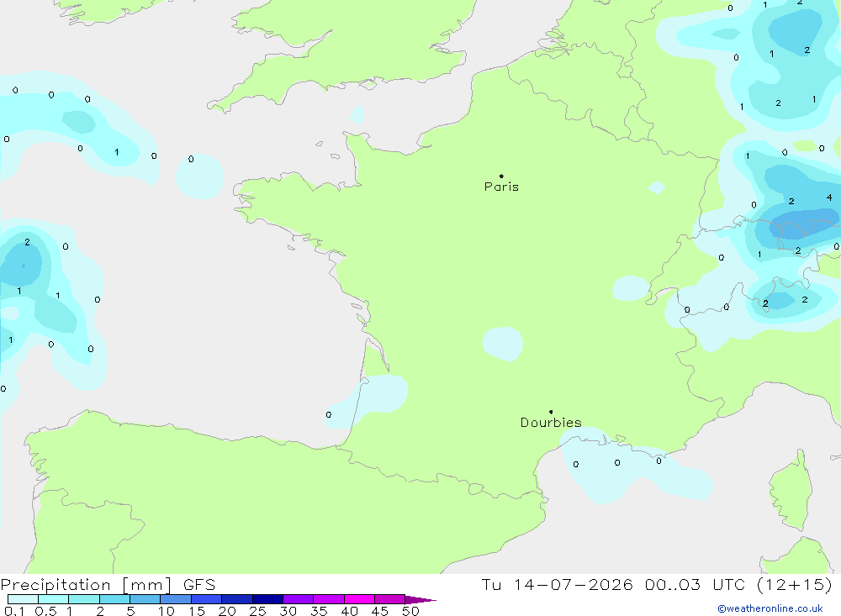Pick the 40–45 mm magenta legend swatch
The image size is (841, 616).
pyautogui.click(x=359, y=599)
